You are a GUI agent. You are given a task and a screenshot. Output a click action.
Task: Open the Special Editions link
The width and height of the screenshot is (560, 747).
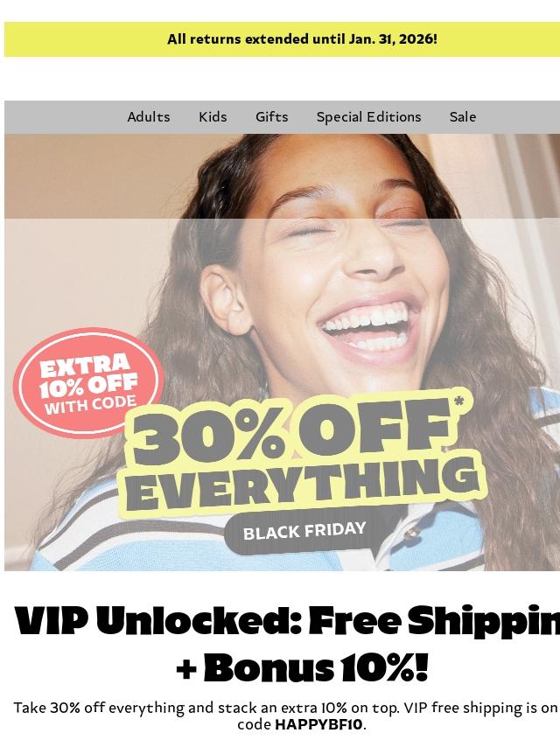click(368, 117)
